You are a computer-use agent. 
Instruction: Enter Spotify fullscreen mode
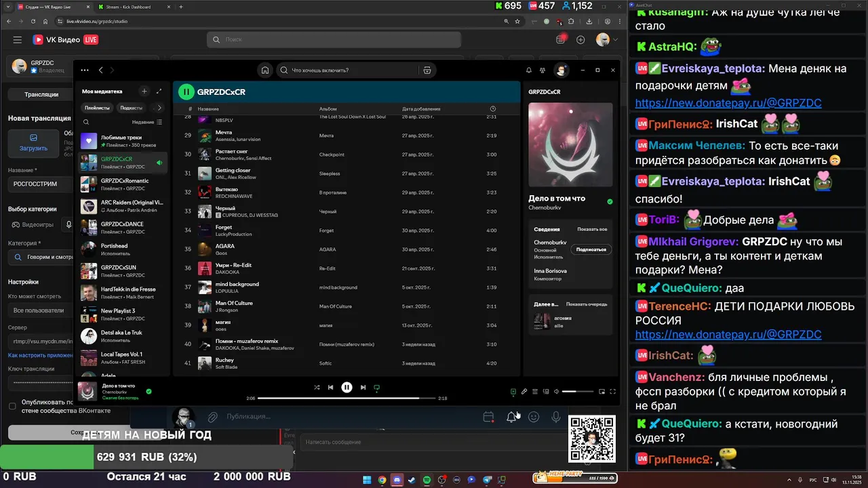(x=612, y=391)
